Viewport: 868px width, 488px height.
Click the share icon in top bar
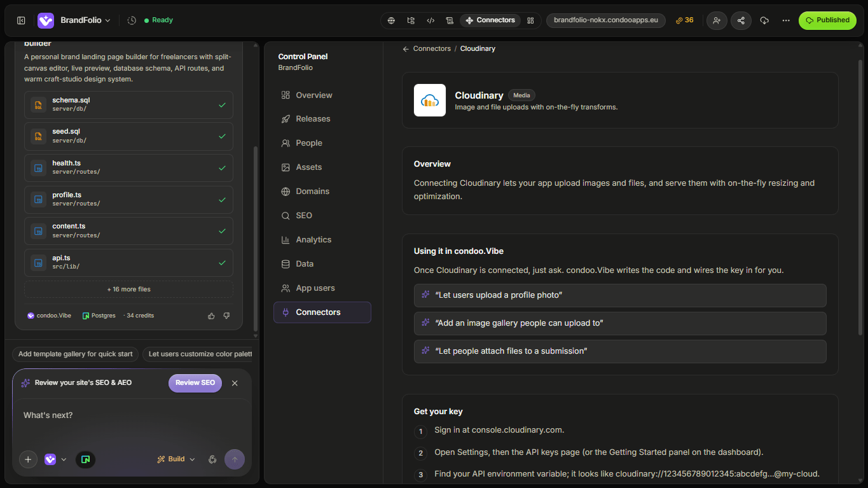tap(741, 20)
